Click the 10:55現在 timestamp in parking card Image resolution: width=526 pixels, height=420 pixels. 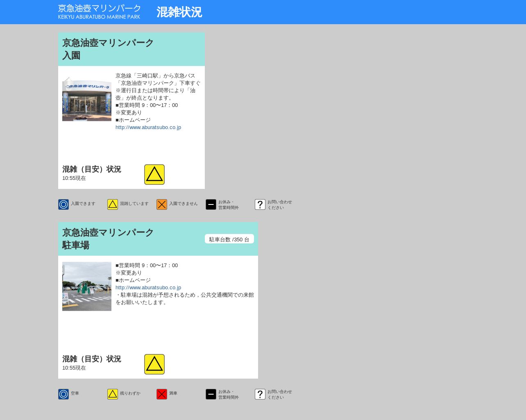[x=74, y=368]
